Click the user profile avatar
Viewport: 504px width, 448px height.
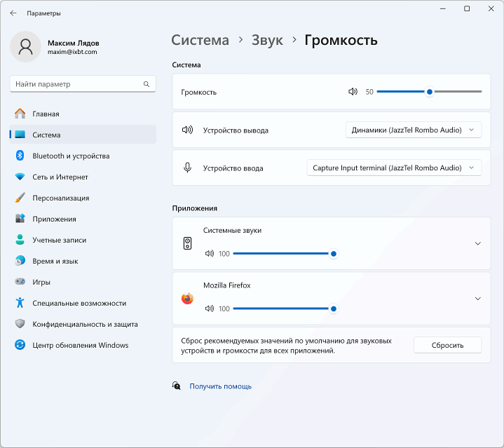click(25, 46)
